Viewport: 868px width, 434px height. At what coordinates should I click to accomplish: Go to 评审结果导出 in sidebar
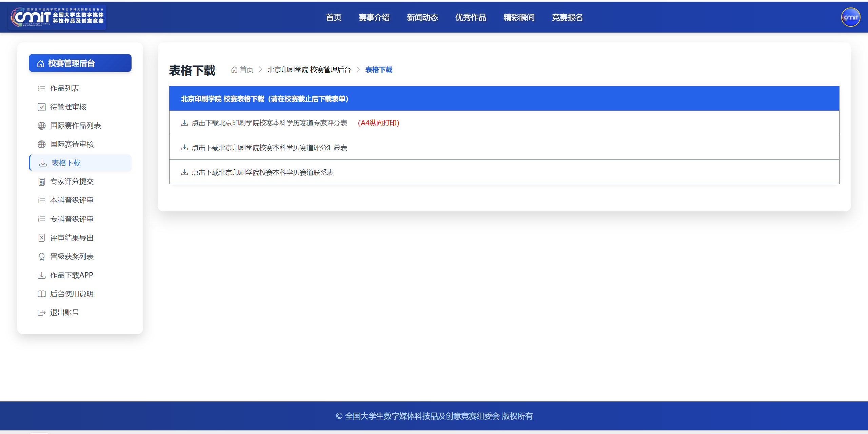click(x=80, y=238)
